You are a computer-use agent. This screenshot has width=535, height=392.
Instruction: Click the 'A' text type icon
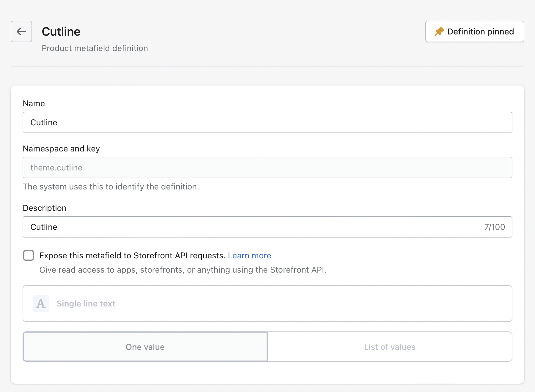click(41, 304)
